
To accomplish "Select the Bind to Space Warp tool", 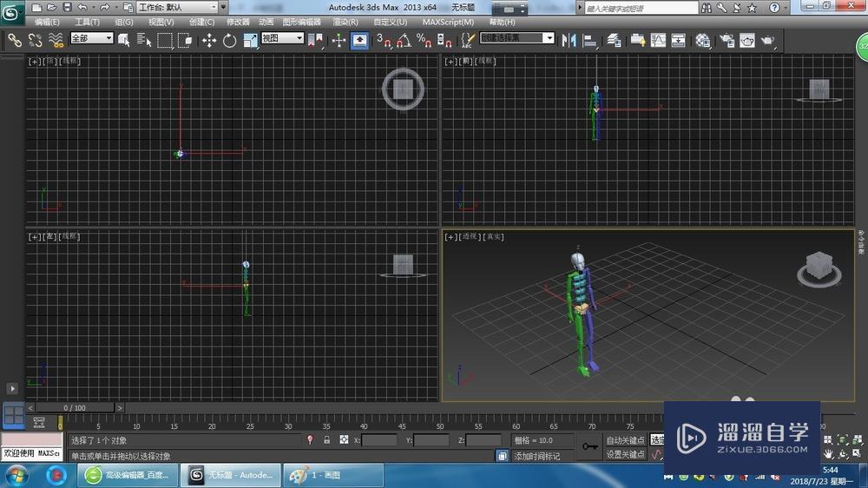I will [56, 40].
